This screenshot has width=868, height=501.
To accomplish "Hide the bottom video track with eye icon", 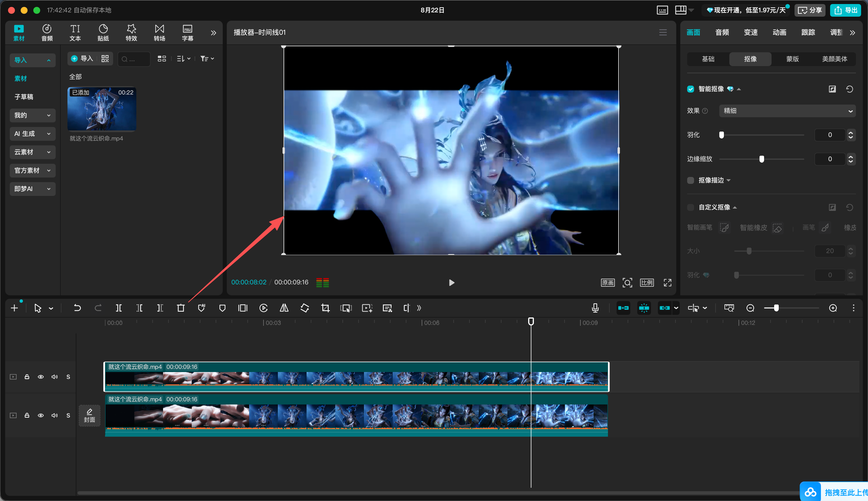I will pos(40,415).
